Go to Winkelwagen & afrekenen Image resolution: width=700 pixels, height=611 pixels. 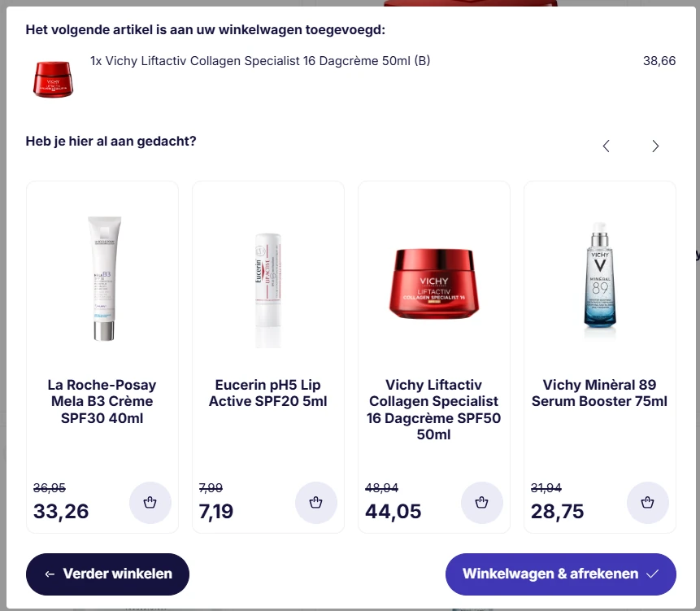561,574
